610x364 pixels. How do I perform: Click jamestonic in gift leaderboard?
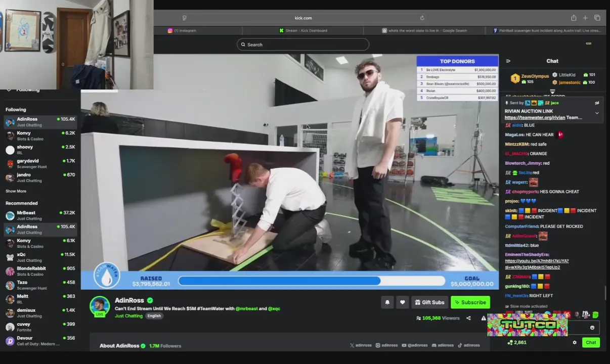pyautogui.click(x=570, y=82)
